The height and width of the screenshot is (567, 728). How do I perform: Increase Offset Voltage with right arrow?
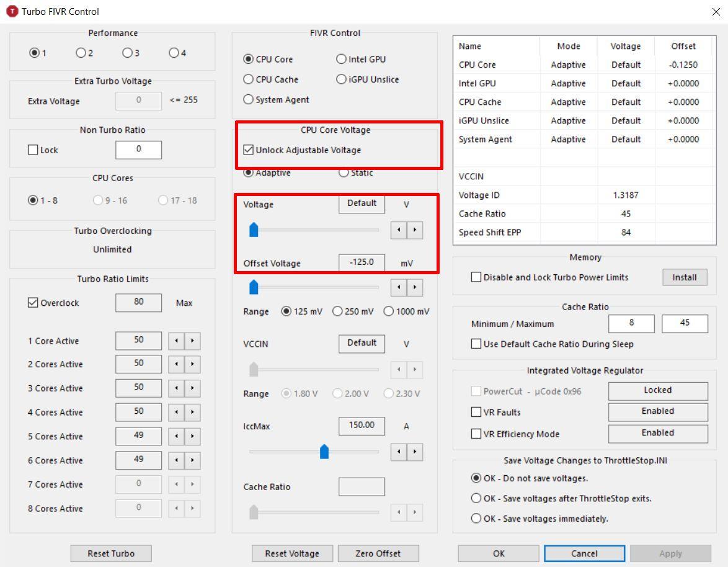[414, 288]
